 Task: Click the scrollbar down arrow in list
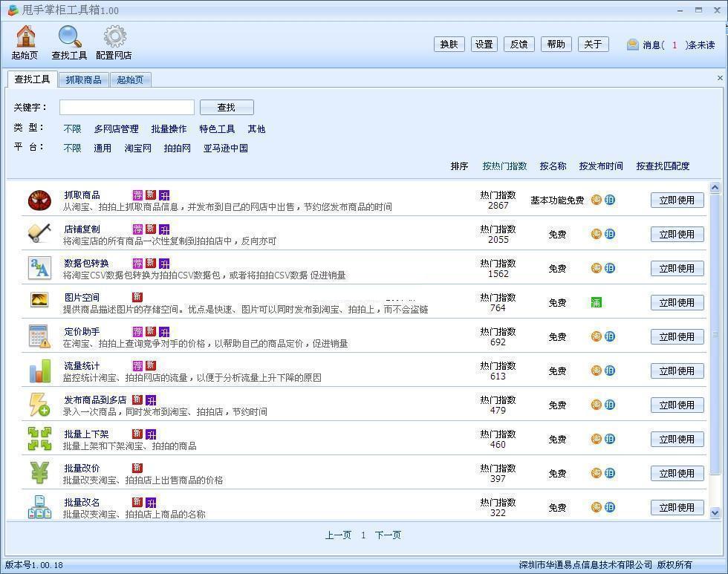click(715, 513)
